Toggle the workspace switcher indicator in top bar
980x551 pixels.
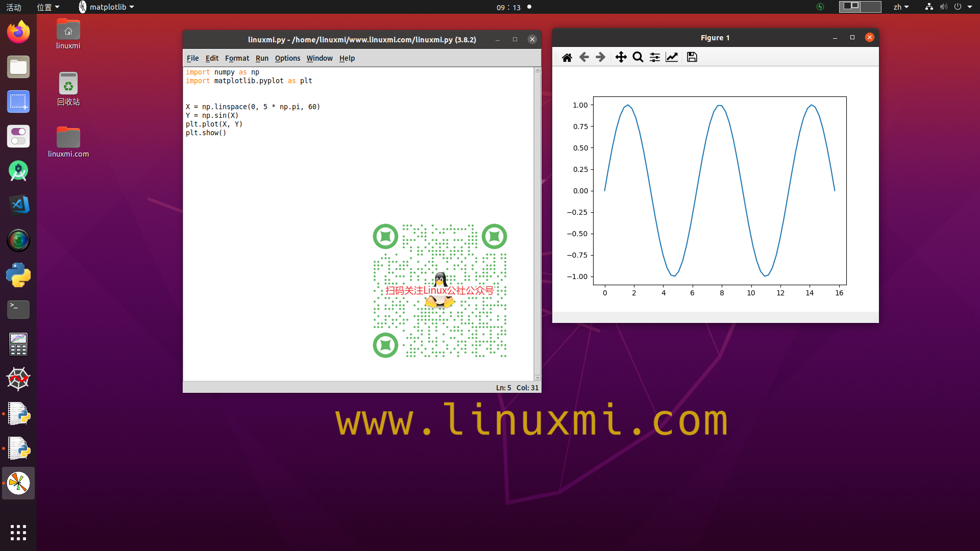pyautogui.click(x=860, y=7)
